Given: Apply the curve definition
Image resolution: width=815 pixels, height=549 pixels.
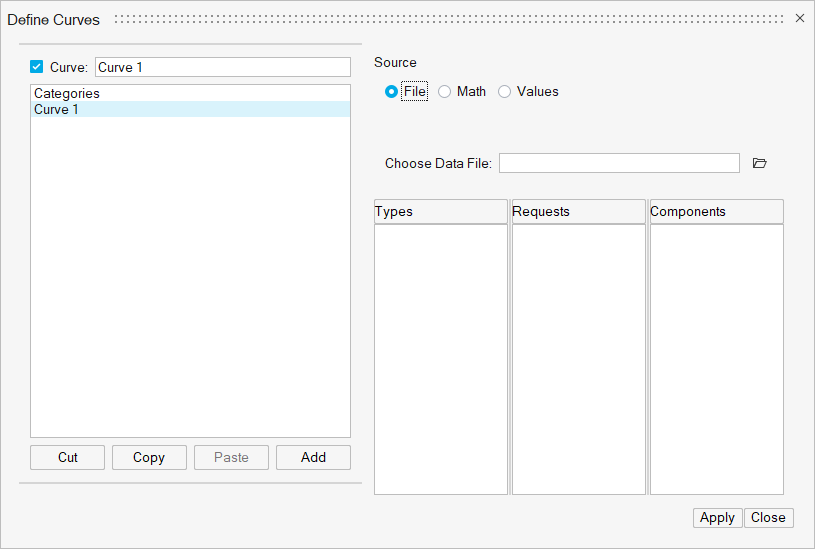Looking at the screenshot, I should click(717, 517).
